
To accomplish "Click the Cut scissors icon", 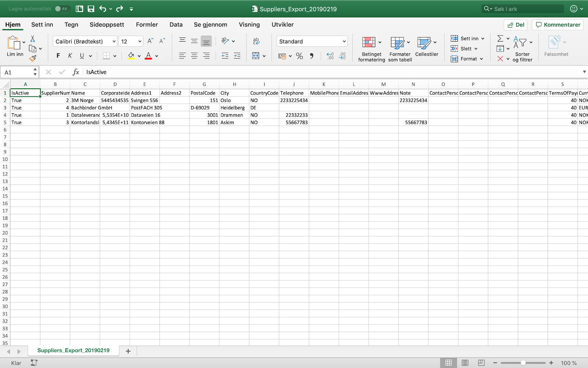I will [x=33, y=39].
